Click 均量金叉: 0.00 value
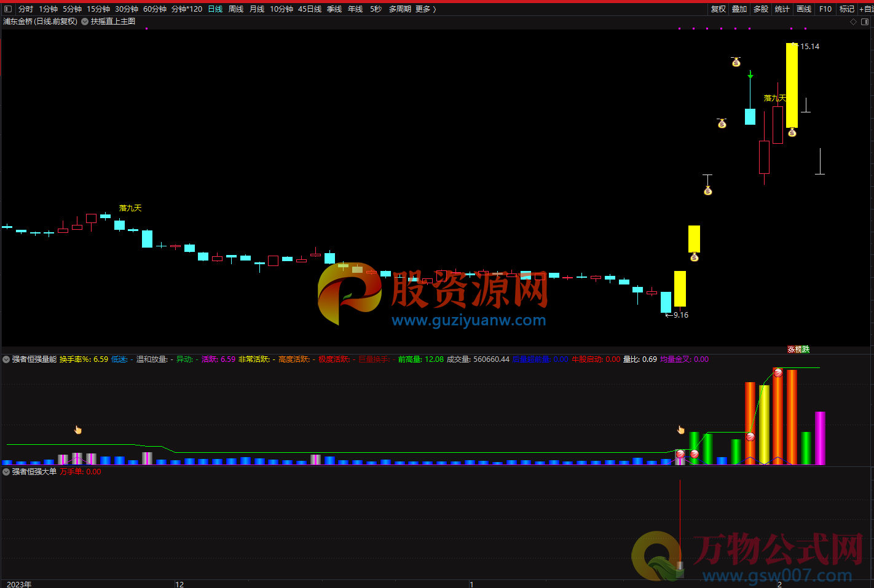Screen dimensions: 874x588 tap(684, 359)
